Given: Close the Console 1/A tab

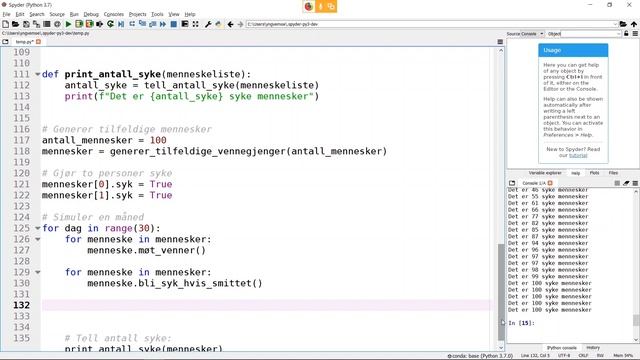Looking at the screenshot, I should point(550,183).
